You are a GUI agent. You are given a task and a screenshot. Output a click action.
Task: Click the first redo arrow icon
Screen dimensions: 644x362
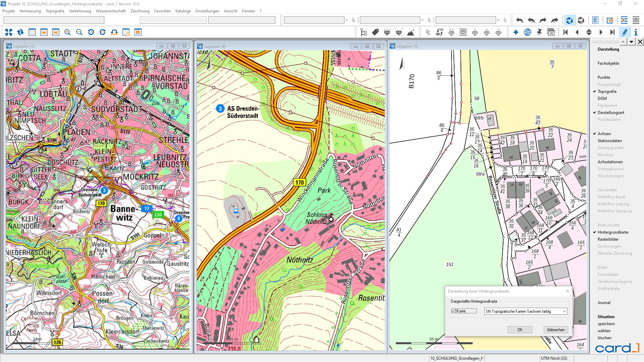point(543,20)
